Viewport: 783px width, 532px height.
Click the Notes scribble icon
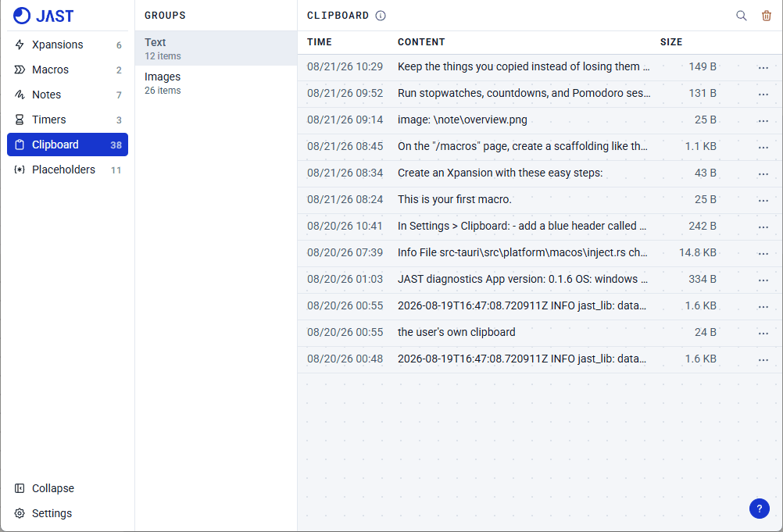[x=20, y=95]
